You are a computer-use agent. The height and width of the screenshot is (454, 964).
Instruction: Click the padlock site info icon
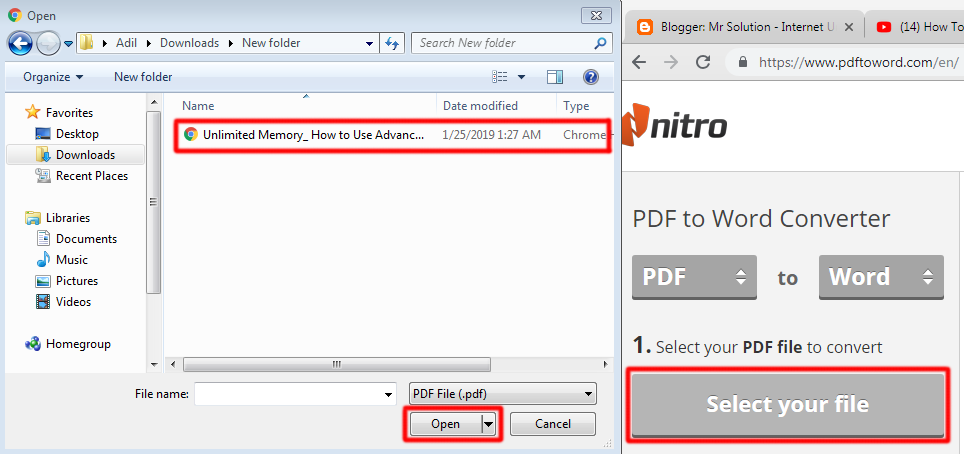(x=743, y=62)
